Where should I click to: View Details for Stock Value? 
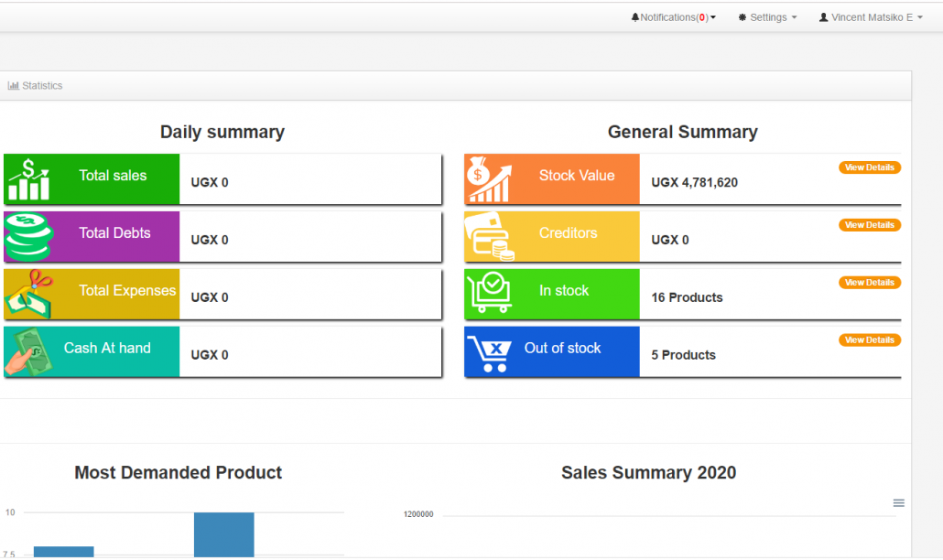869,167
